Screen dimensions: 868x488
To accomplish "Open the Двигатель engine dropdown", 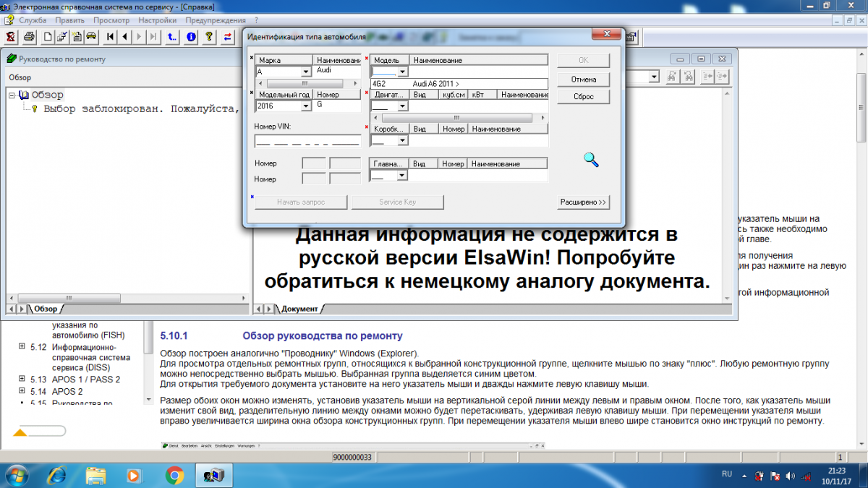I will click(403, 106).
